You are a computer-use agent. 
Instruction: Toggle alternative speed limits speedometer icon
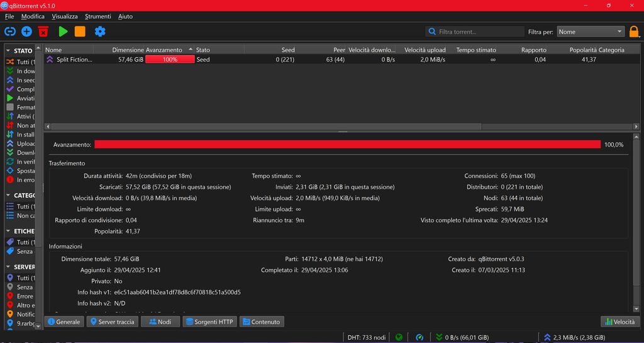(x=420, y=337)
